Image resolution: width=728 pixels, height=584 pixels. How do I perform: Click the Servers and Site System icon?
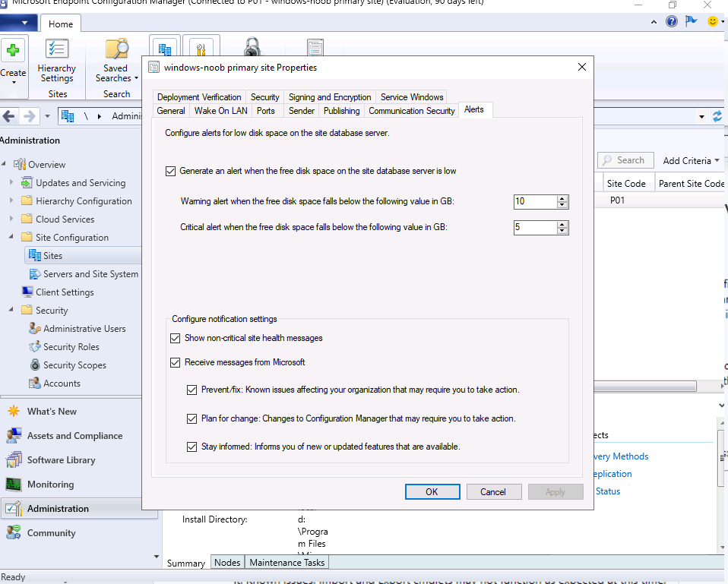click(35, 274)
